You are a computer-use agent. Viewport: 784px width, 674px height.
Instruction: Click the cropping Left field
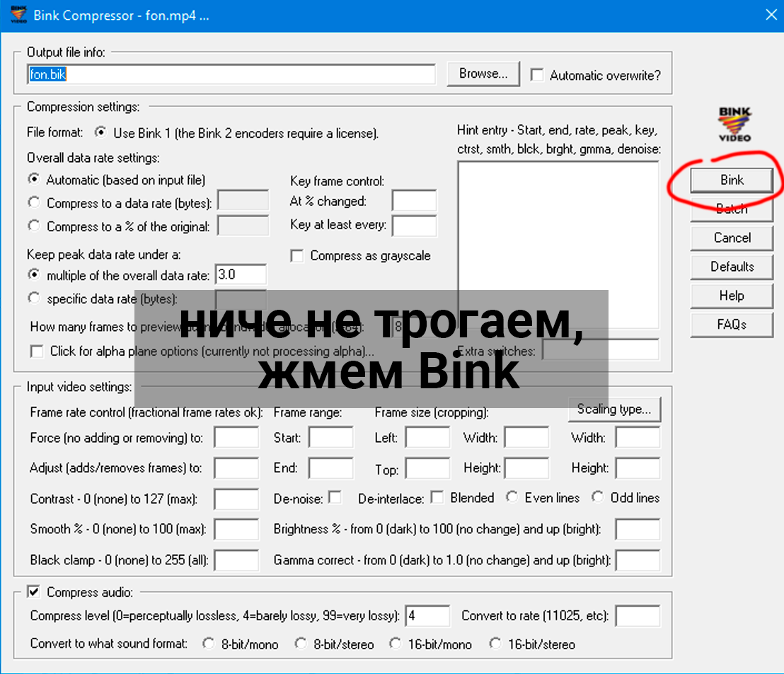[427, 437]
